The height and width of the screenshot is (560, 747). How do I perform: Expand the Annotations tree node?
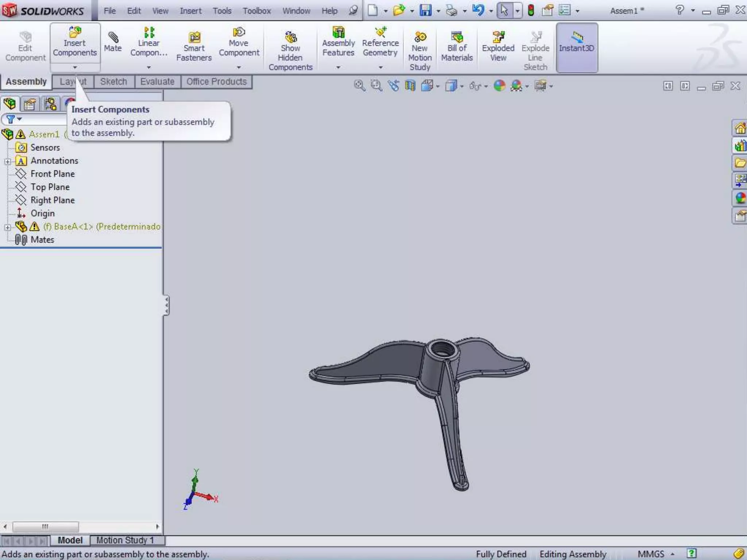coord(7,161)
